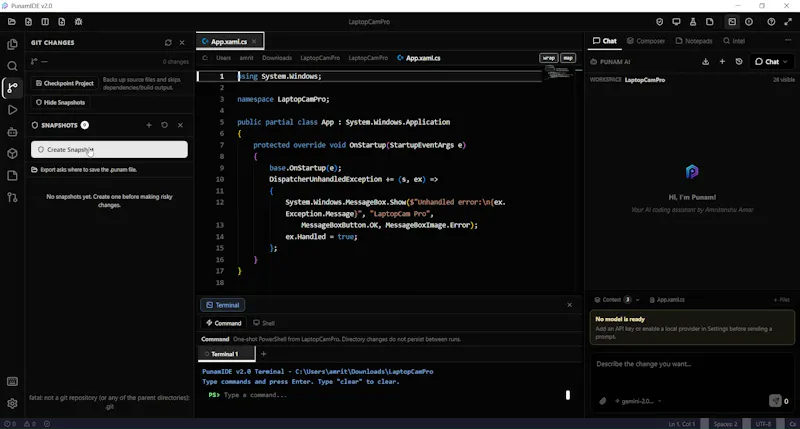Viewport: 800px width, 429px height.
Task: Open the Chat mode dropdown
Action: click(771, 62)
